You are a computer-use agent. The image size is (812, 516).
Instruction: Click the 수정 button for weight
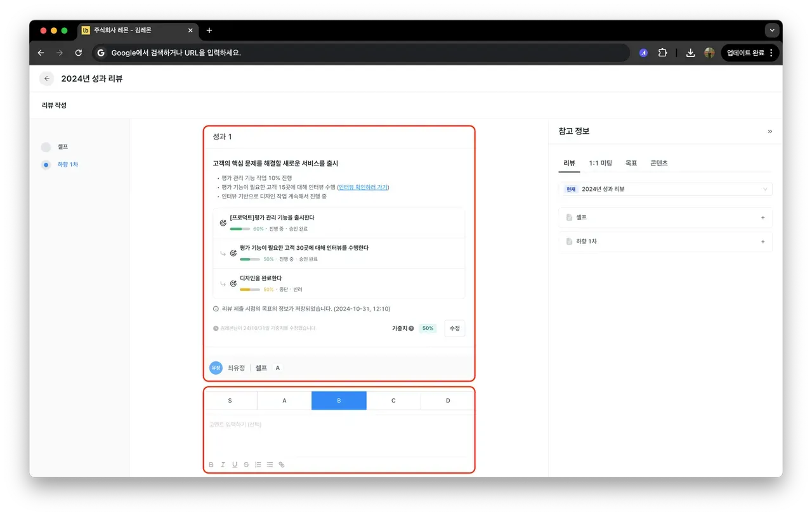454,328
